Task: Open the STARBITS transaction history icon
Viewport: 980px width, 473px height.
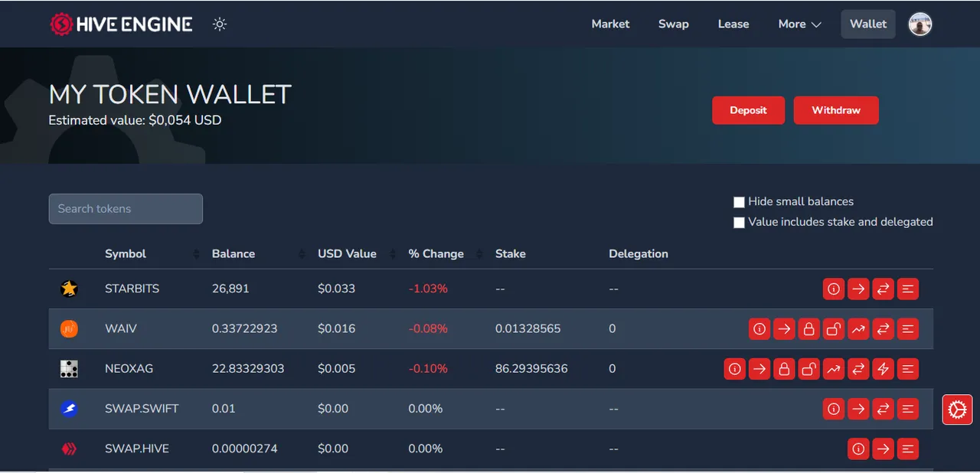Action: click(907, 289)
